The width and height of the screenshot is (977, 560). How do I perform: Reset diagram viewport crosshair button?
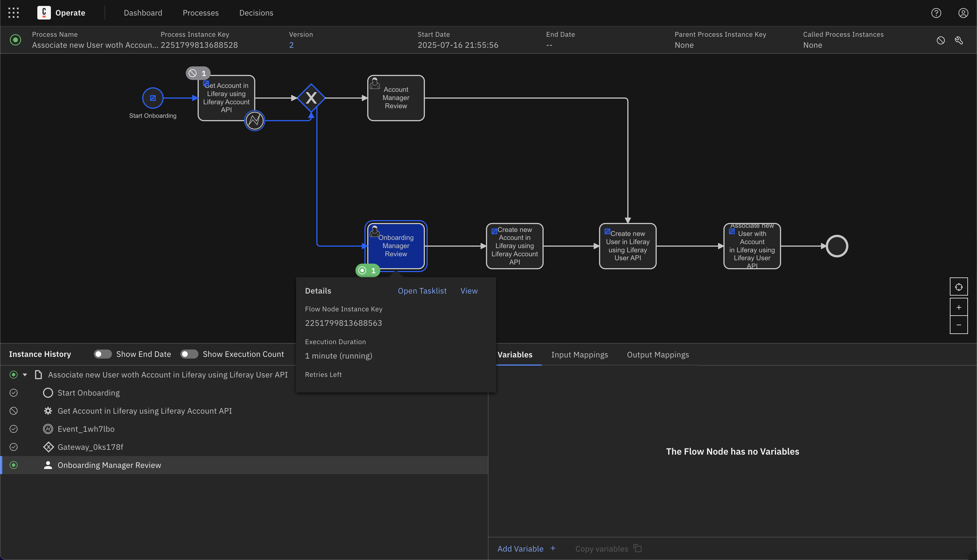coord(959,287)
